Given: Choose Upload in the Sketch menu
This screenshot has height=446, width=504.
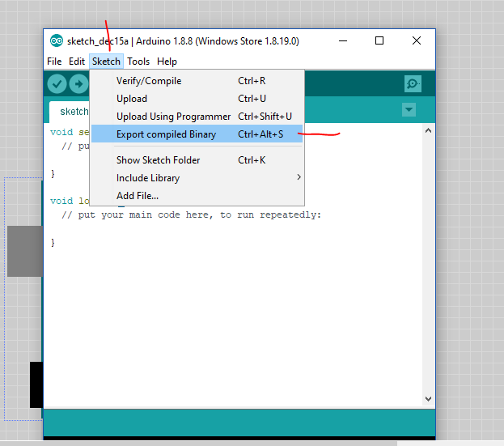Looking at the screenshot, I should tap(197, 99).
